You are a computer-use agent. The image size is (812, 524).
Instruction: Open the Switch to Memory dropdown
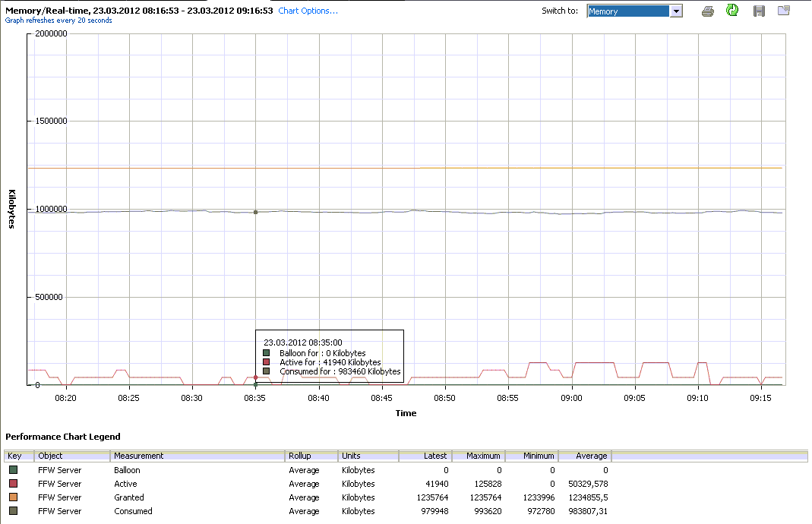click(675, 11)
